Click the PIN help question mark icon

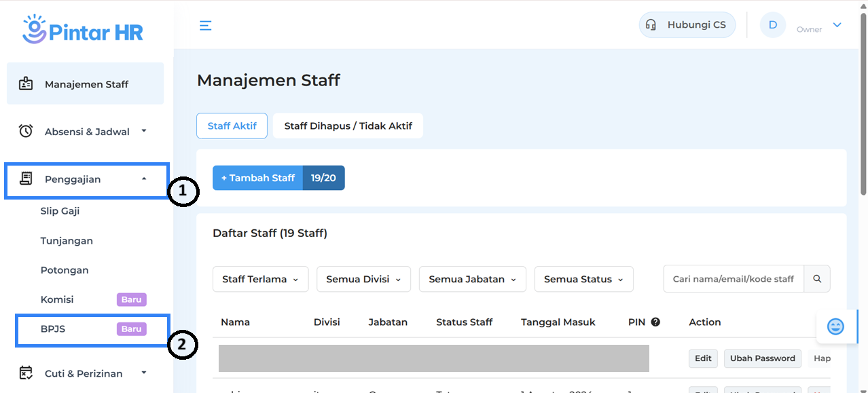point(655,322)
